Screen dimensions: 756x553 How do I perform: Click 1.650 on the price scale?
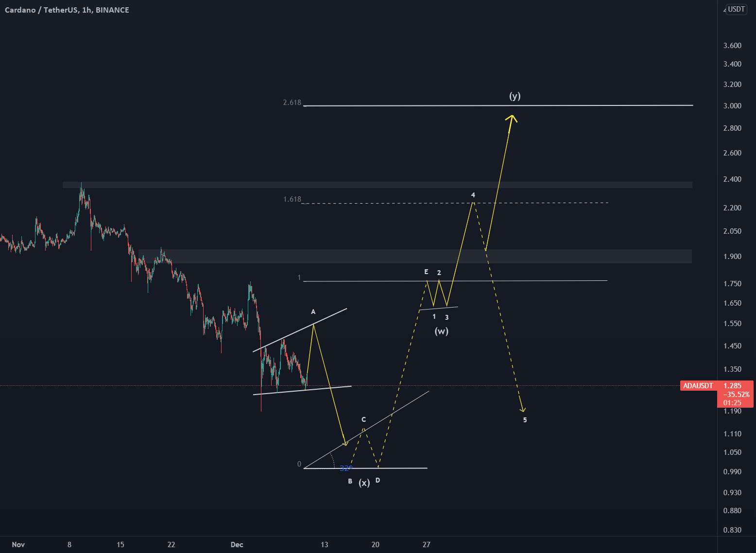(x=732, y=303)
